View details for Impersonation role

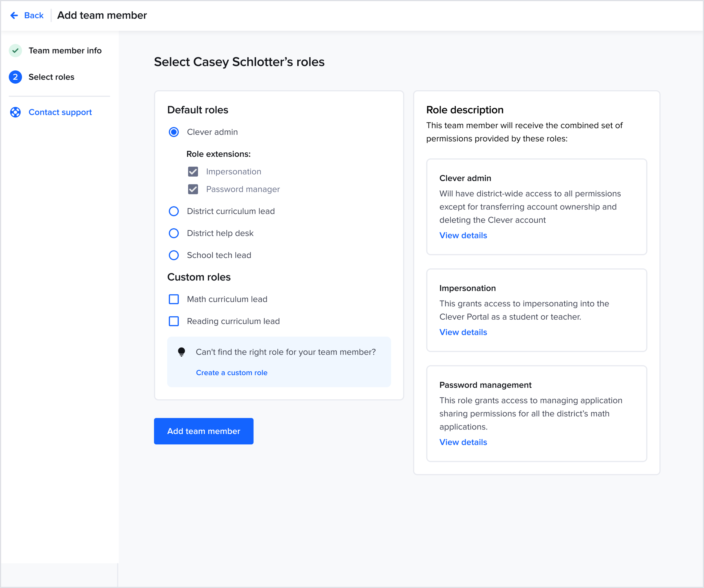tap(463, 332)
